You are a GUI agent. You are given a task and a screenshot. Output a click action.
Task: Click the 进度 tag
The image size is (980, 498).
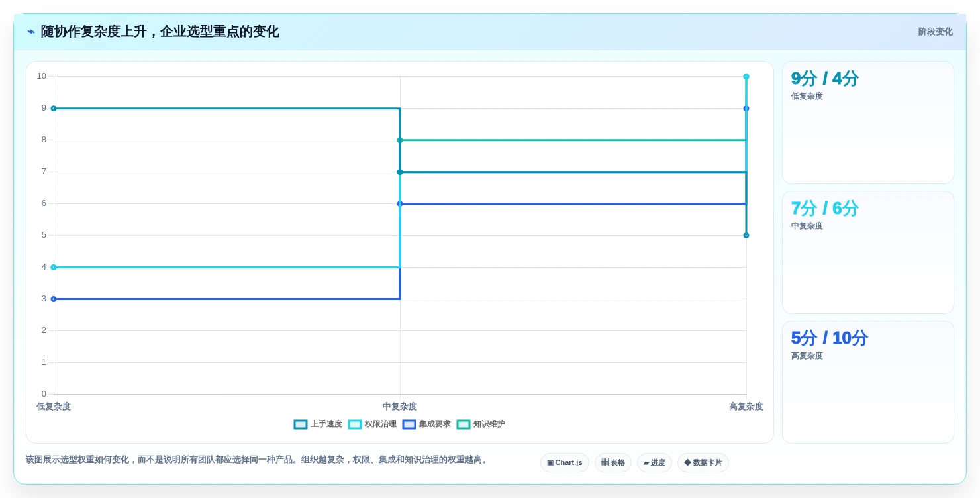654,462
